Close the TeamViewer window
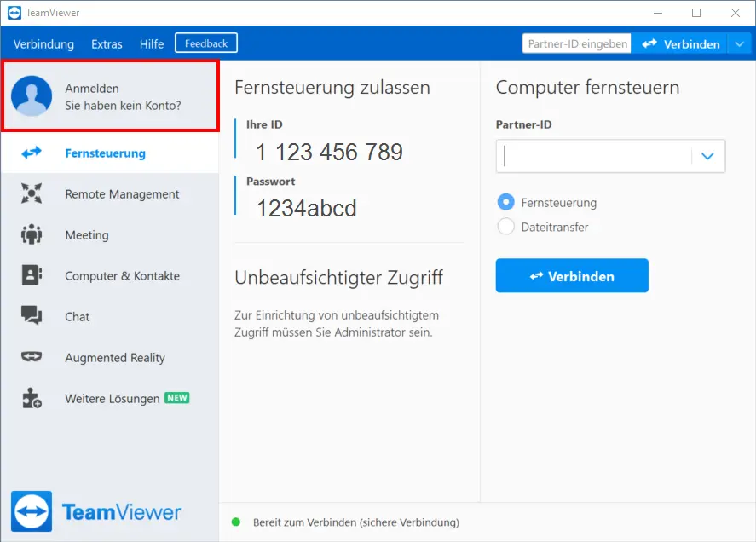Viewport: 756px width, 542px height. coord(735,13)
